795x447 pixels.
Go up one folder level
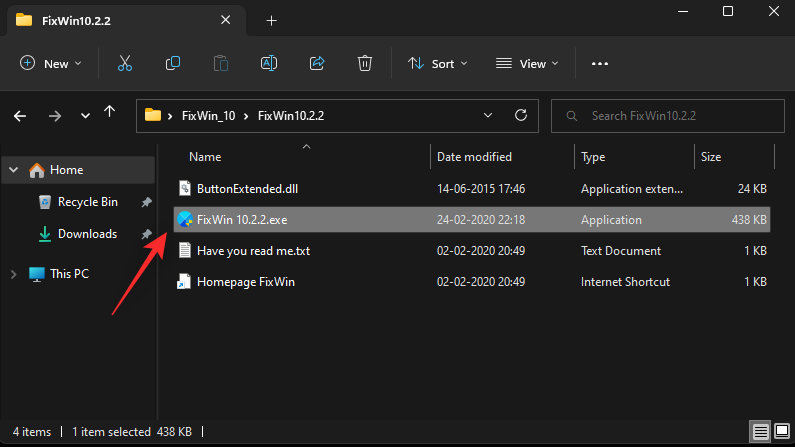[x=110, y=115]
